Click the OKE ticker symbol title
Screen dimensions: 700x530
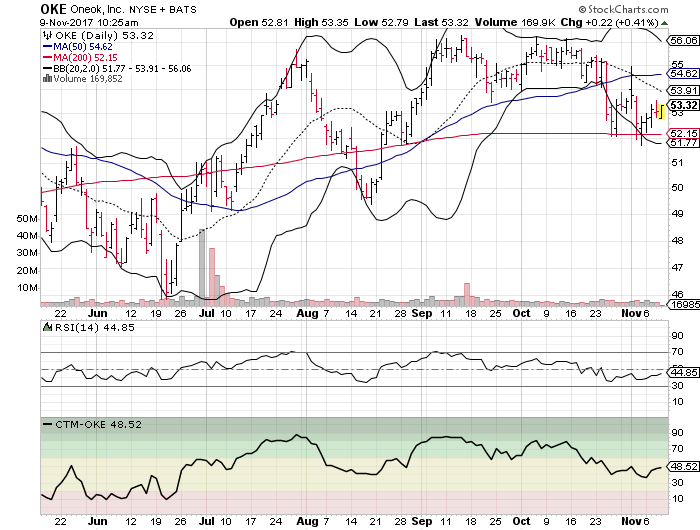(x=53, y=9)
